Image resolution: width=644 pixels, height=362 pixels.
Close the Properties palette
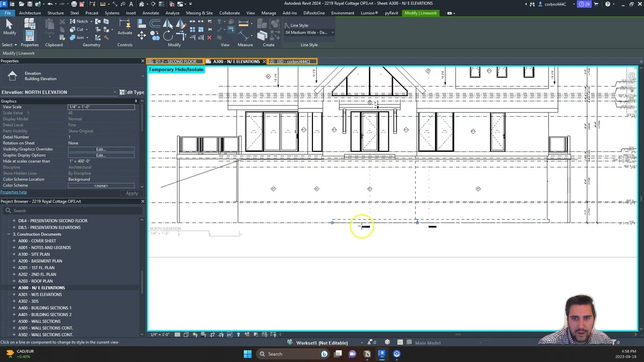point(142,61)
